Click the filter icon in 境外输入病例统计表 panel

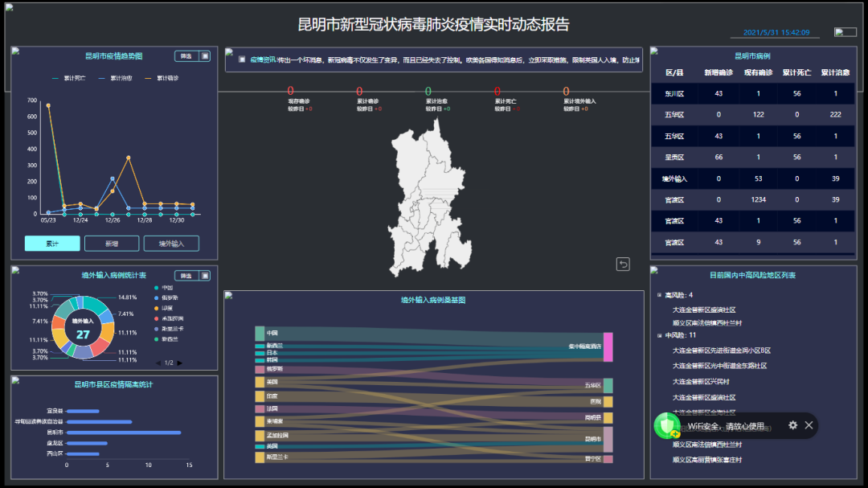coord(207,276)
